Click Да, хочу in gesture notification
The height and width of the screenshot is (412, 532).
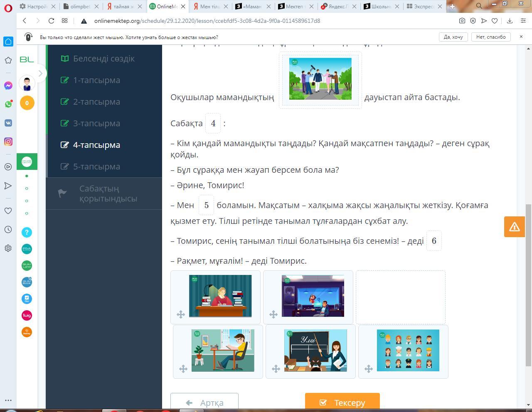click(x=453, y=37)
